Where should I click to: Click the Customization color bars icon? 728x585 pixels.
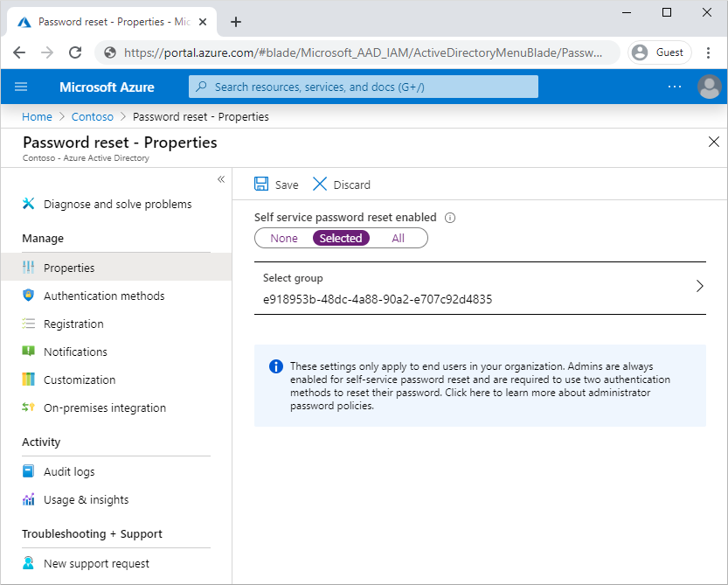tap(28, 380)
